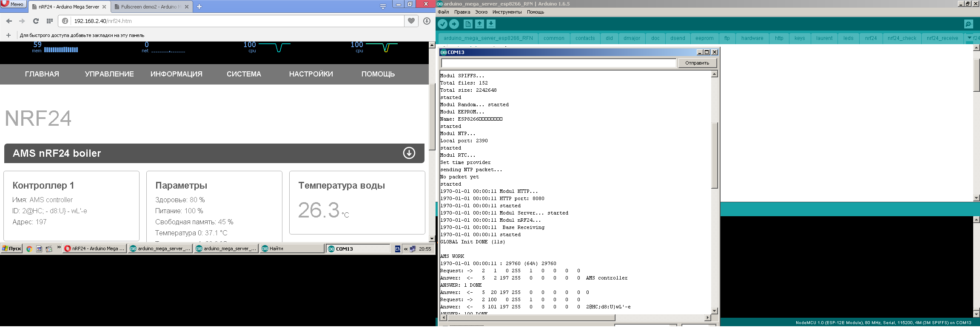Open Arduino tabs dropdown arrow
The image size is (980, 336).
pos(969,38)
